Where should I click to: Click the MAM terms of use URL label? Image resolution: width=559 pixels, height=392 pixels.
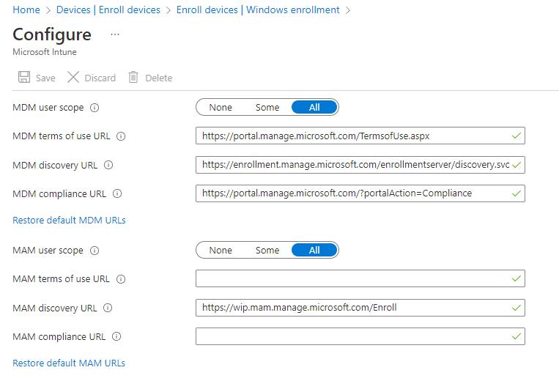[61, 279]
